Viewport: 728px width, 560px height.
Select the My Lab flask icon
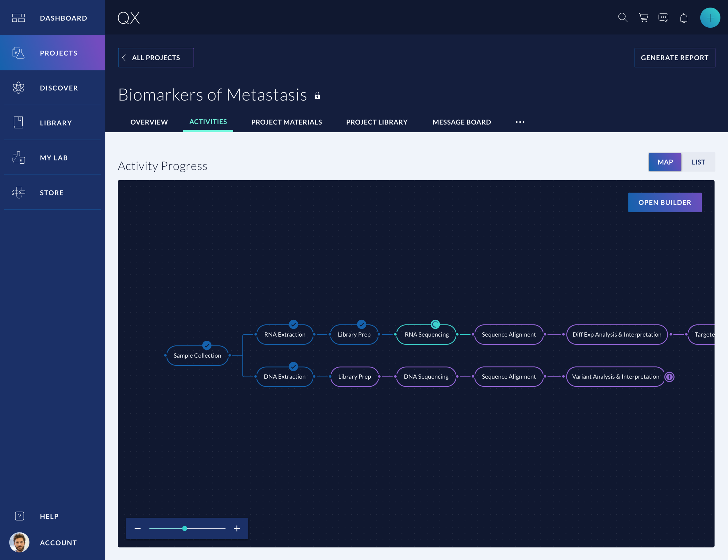19,158
